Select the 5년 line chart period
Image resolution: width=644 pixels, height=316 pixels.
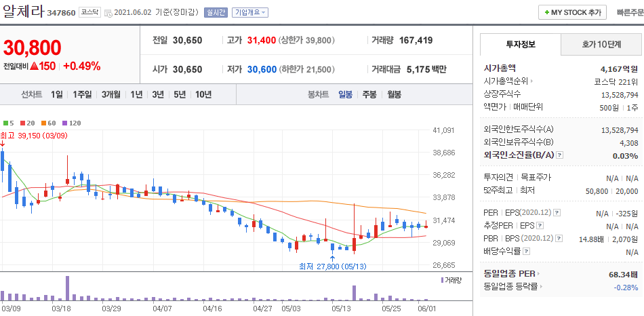(180, 94)
